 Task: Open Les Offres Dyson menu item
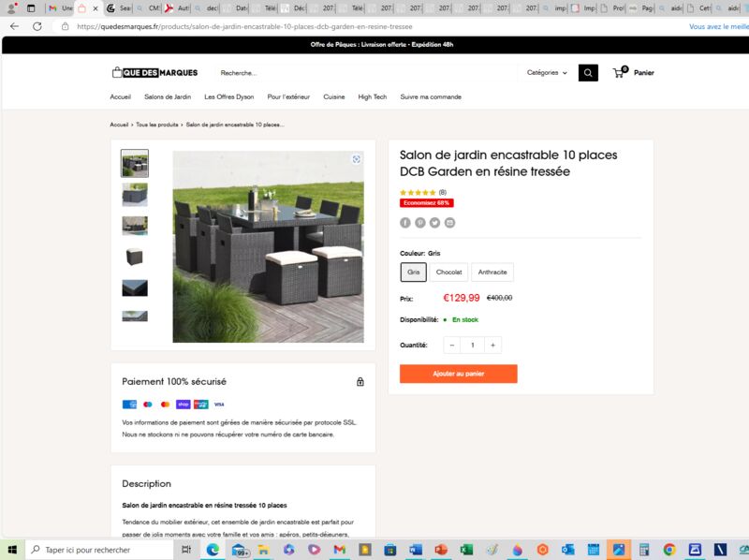coord(228,96)
